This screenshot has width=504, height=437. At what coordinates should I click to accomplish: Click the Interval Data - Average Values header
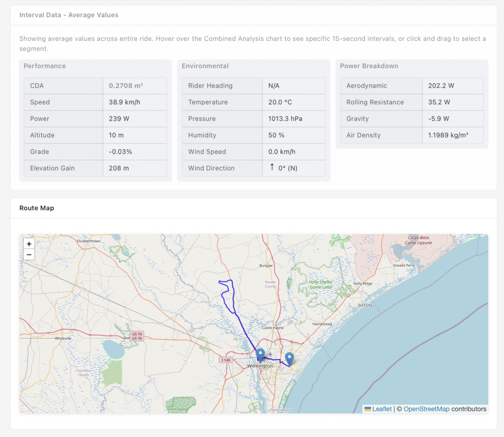click(69, 15)
